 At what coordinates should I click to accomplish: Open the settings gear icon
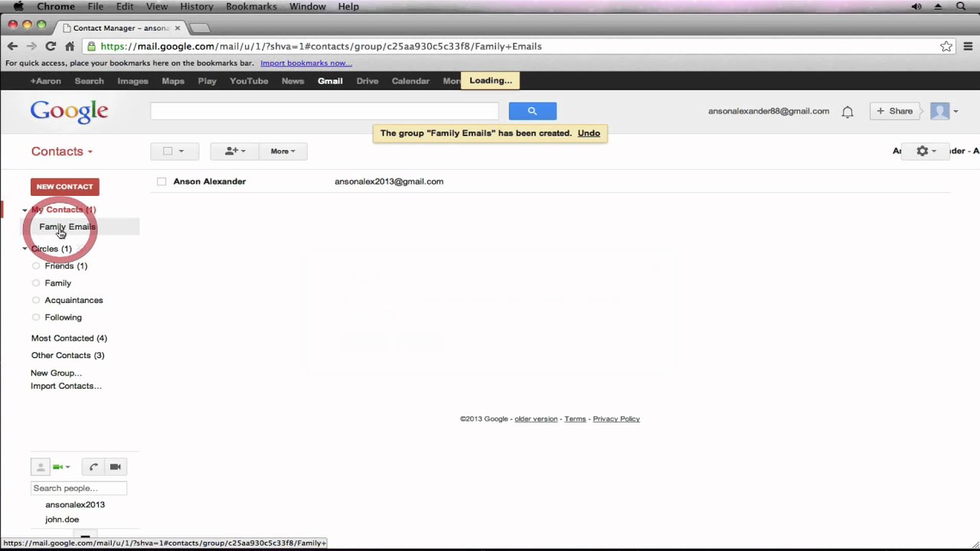[x=922, y=151]
